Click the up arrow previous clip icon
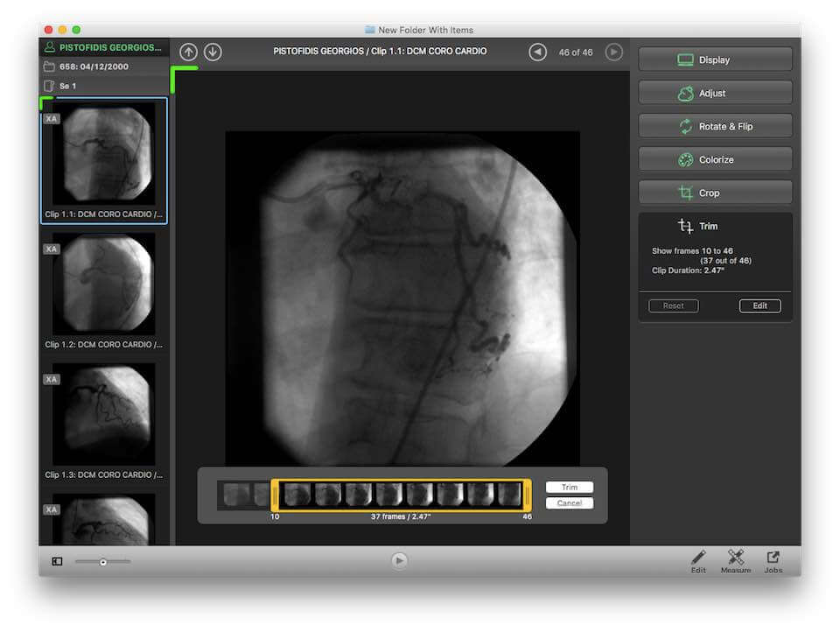The image size is (840, 632). (x=188, y=53)
